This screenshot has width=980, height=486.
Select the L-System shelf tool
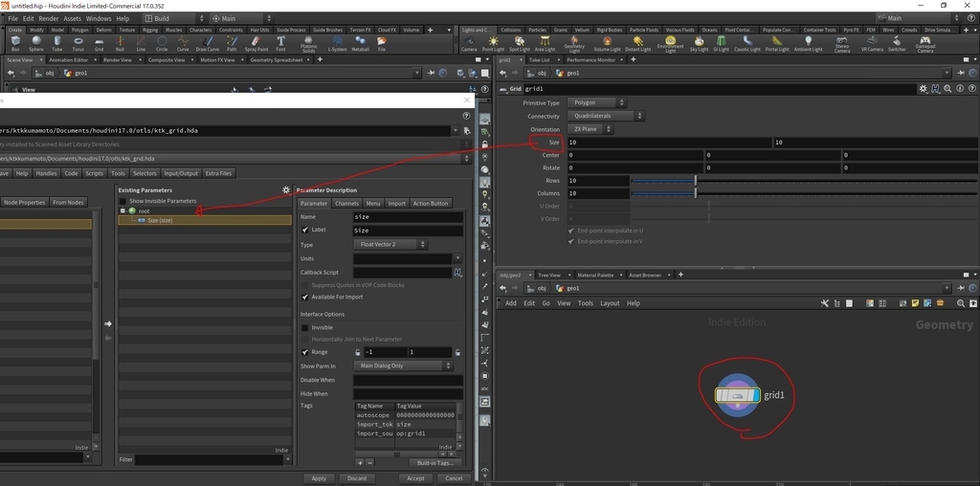[337, 43]
